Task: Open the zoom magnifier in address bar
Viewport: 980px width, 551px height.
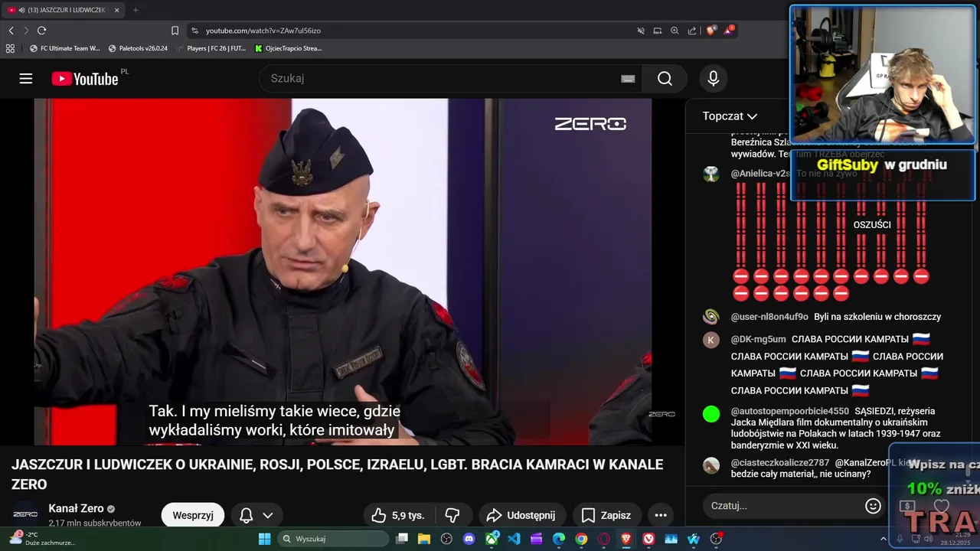Action: click(675, 31)
